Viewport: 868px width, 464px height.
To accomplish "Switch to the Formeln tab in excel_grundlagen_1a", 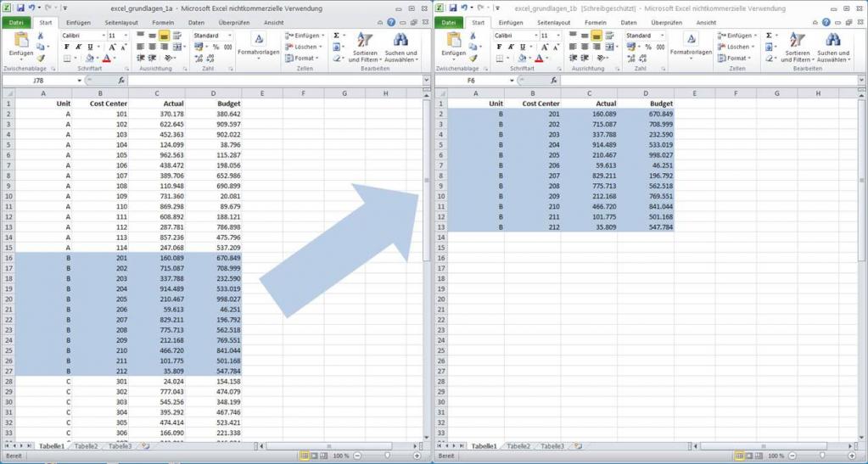I will pos(163,23).
